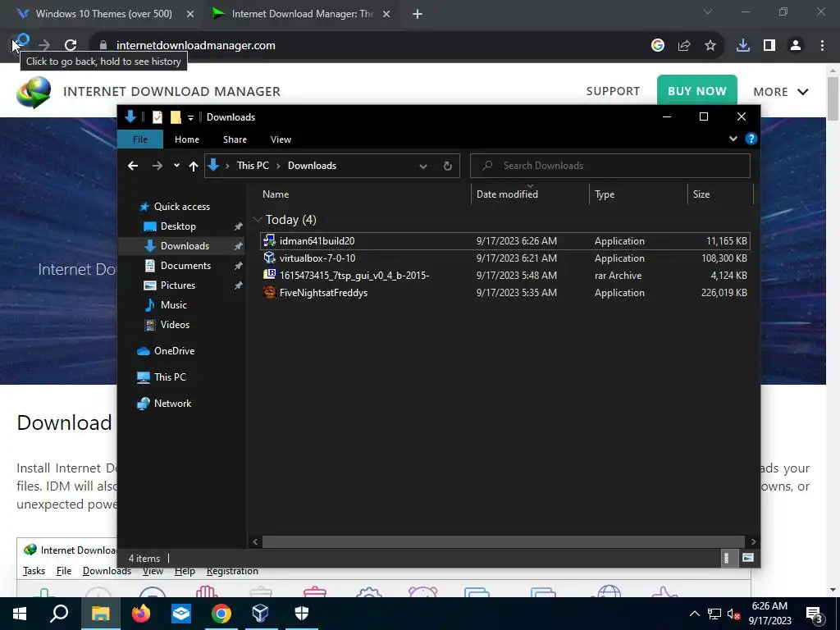Open recent locations dropdown arrow

pos(176,166)
